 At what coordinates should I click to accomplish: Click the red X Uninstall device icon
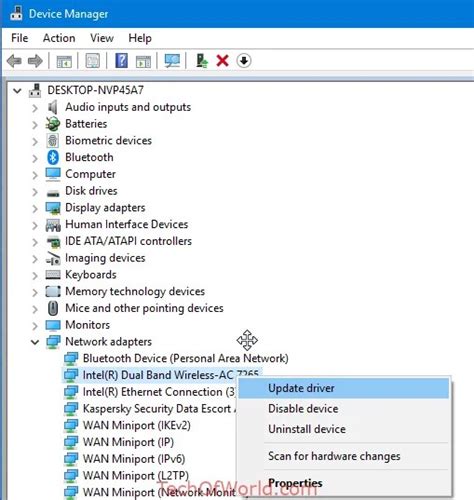[x=222, y=61]
